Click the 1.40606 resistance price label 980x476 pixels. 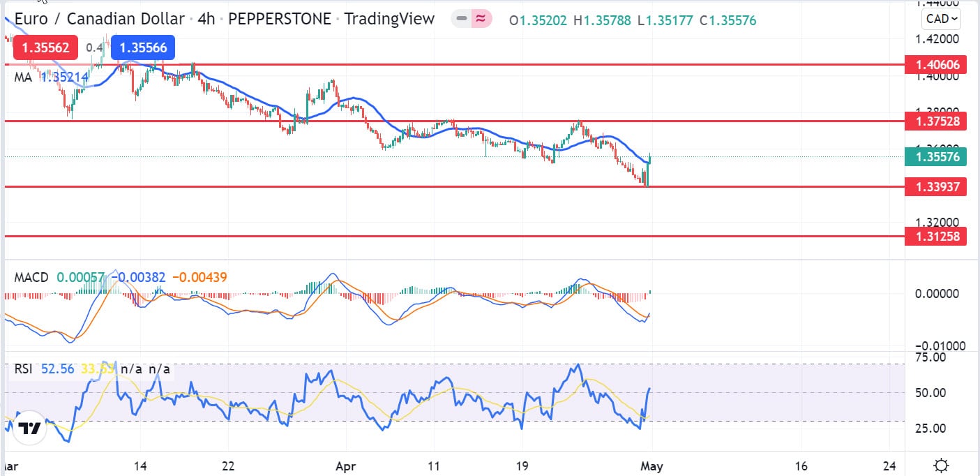[936, 66]
